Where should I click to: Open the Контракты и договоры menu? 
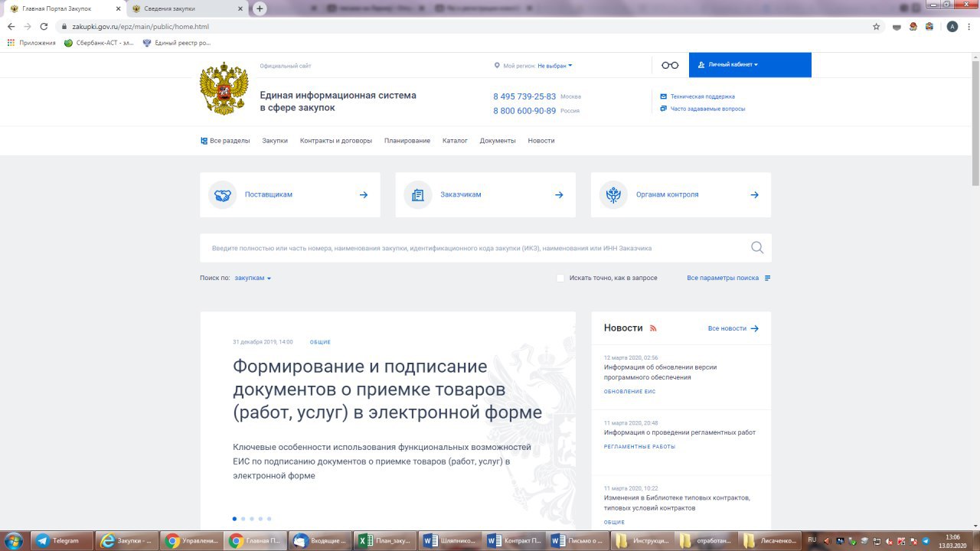[336, 141]
